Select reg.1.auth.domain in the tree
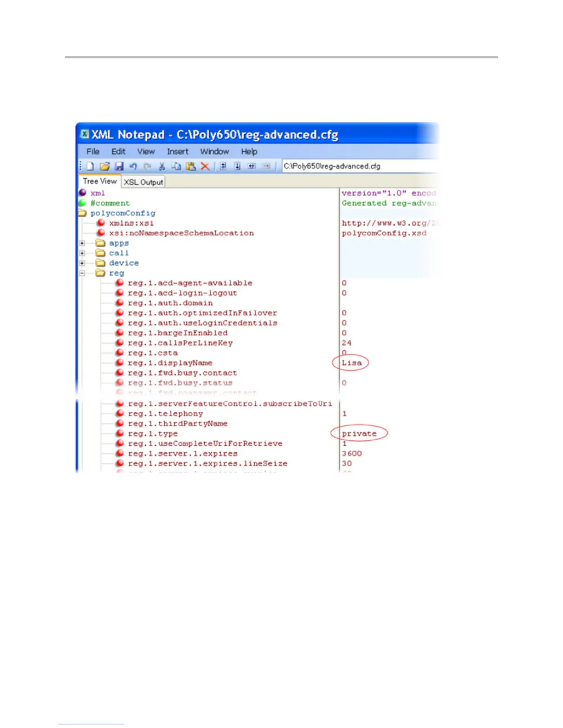The image size is (563, 728). [170, 303]
